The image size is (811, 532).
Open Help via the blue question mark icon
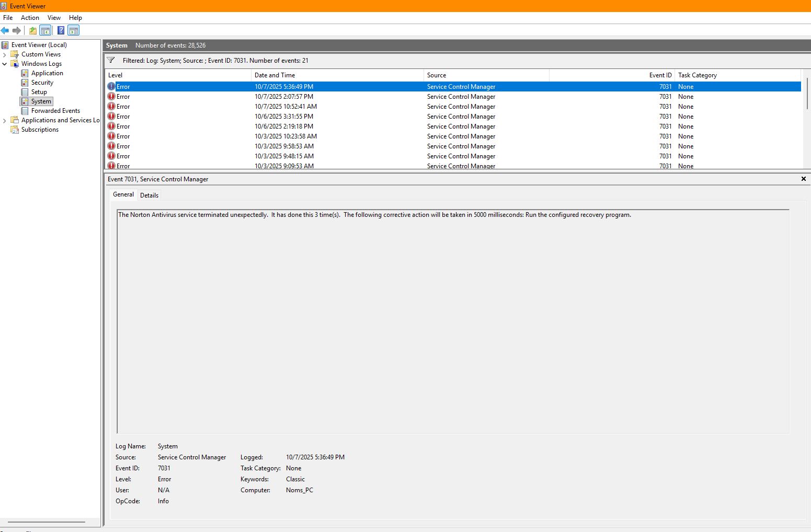pyautogui.click(x=61, y=30)
